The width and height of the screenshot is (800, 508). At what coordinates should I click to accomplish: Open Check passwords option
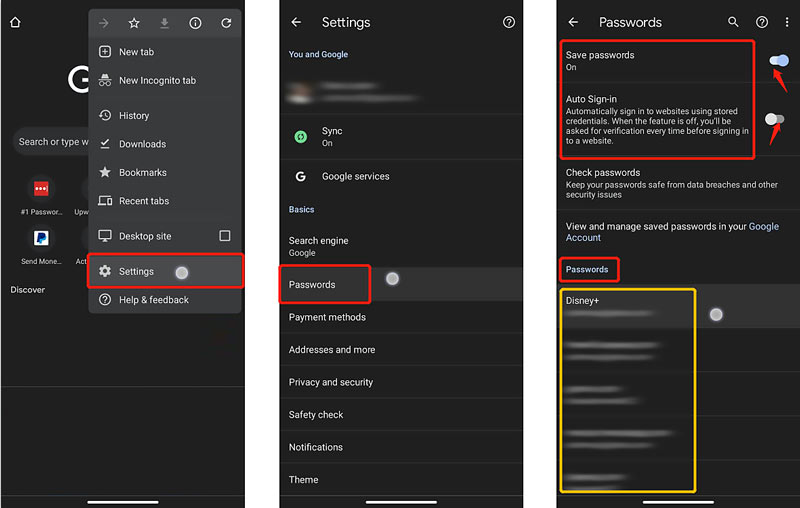(x=678, y=183)
